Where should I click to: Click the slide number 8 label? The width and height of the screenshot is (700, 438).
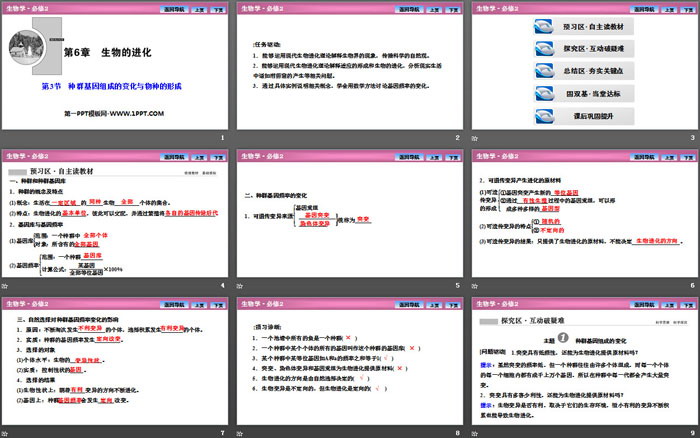point(458,433)
